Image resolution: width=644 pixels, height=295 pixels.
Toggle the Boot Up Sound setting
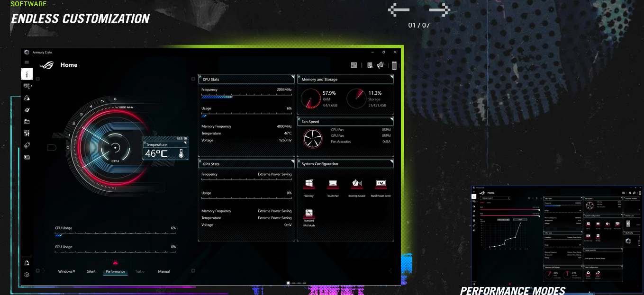[x=357, y=185]
